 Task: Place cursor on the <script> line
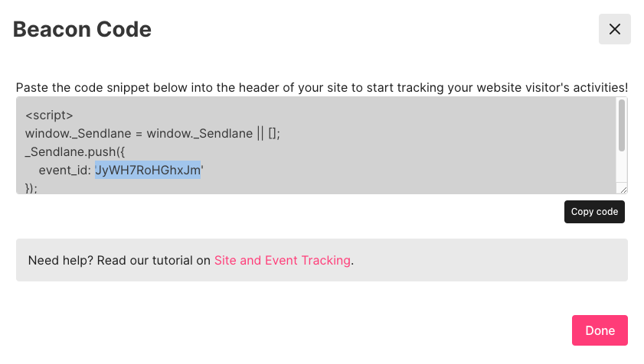coord(49,116)
